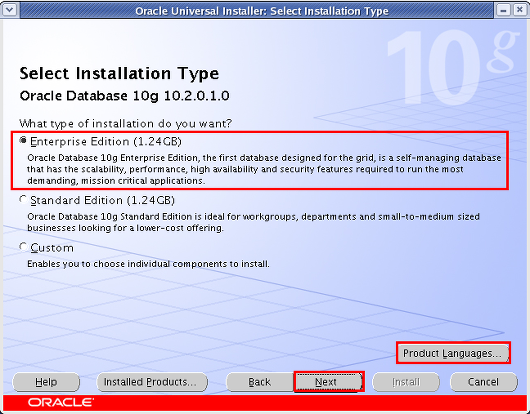Minimize the Oracle Universal Installer window
Viewport: 530px width, 414px height.
(503, 10)
